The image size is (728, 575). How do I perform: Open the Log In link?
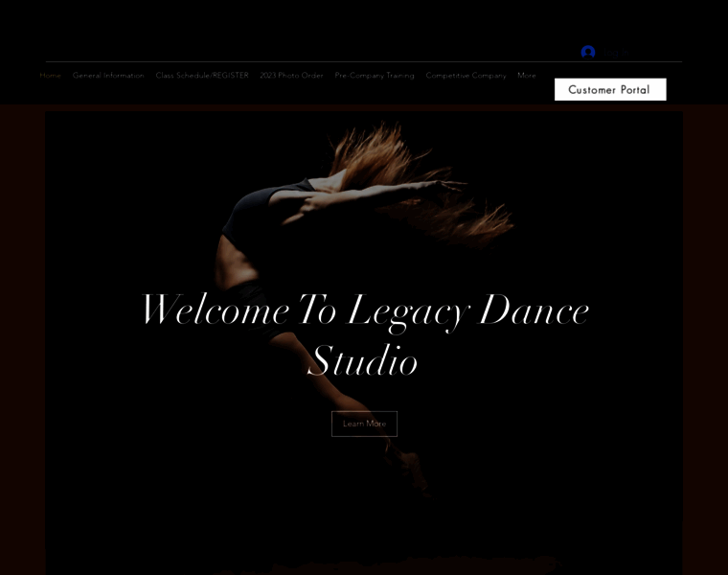coord(616,53)
